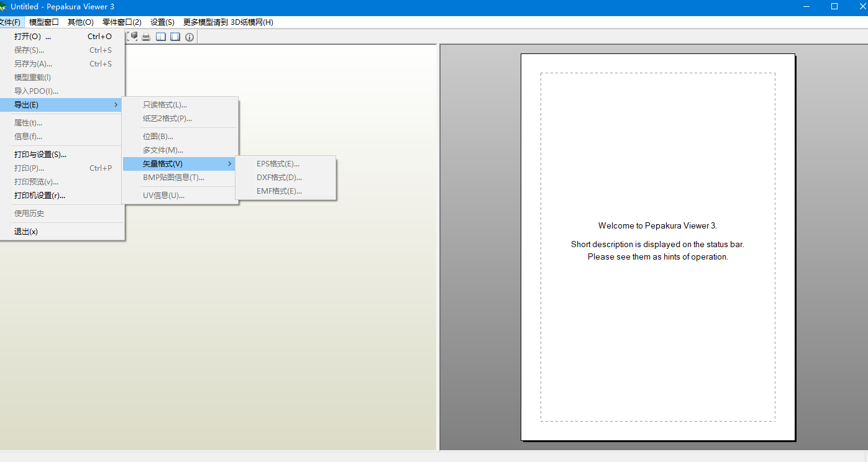Select UV信息(U)... export option

180,196
